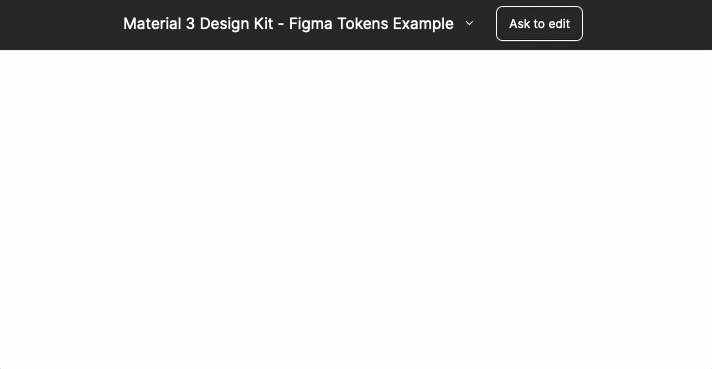Click empty dark toolbar space left of title

pyautogui.click(x=59, y=25)
